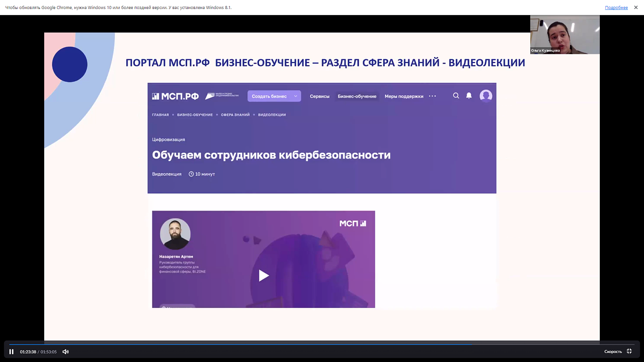Follow the Подробнее link about Windows
644x362 pixels.
pos(616,7)
